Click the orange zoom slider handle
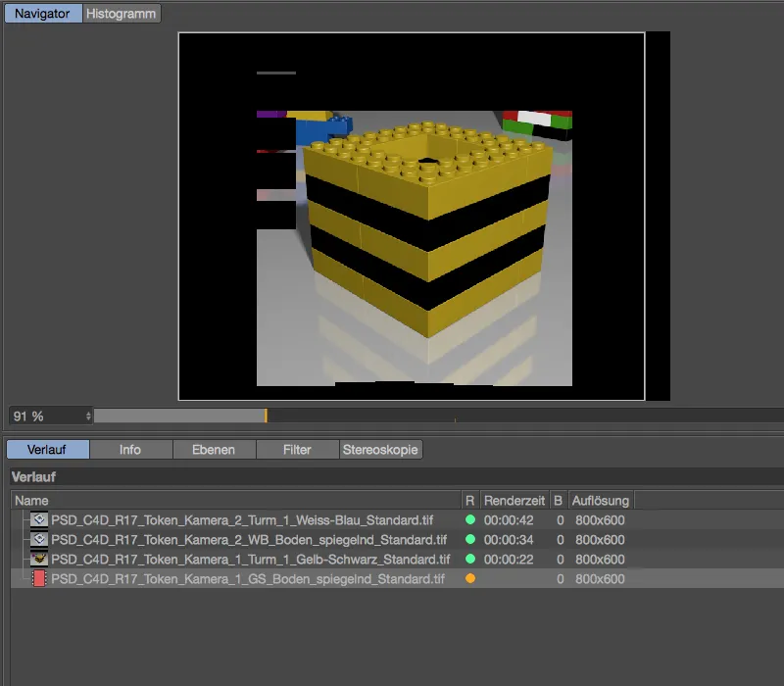The width and height of the screenshot is (784, 686). (266, 416)
